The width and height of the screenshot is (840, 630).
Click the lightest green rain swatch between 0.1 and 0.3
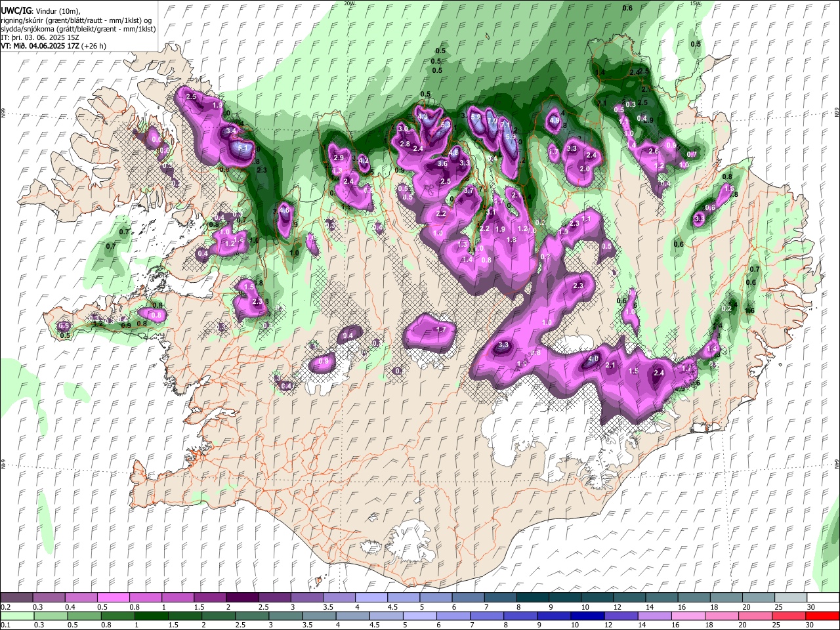coord(16,616)
